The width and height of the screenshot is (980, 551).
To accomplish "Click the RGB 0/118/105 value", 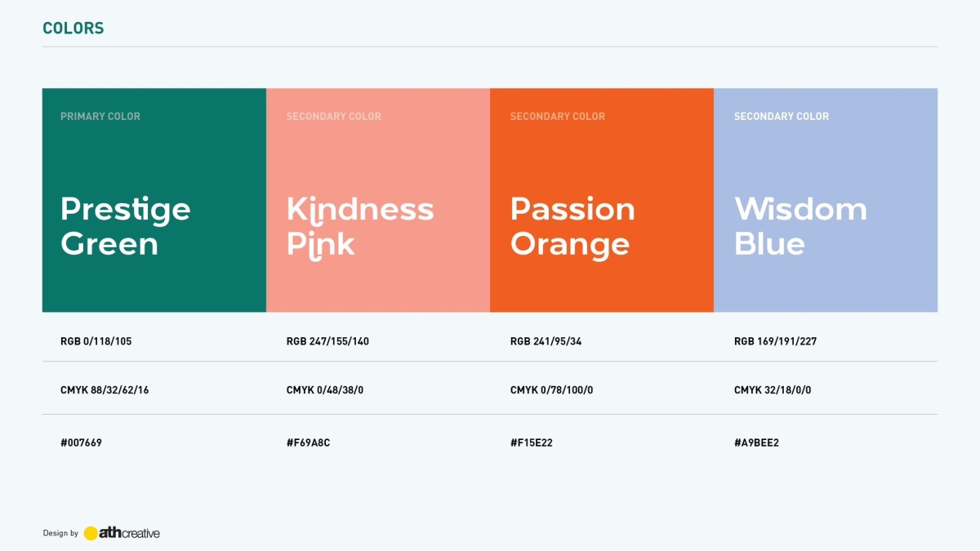I will pos(96,341).
